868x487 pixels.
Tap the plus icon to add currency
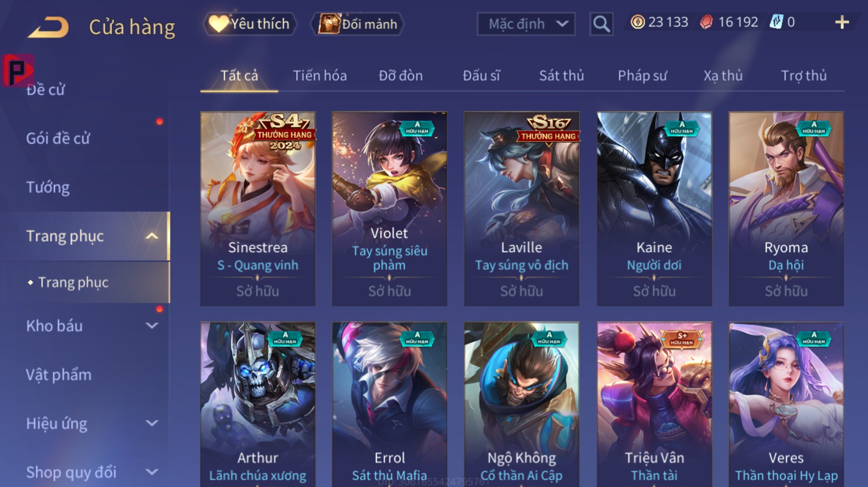[842, 22]
